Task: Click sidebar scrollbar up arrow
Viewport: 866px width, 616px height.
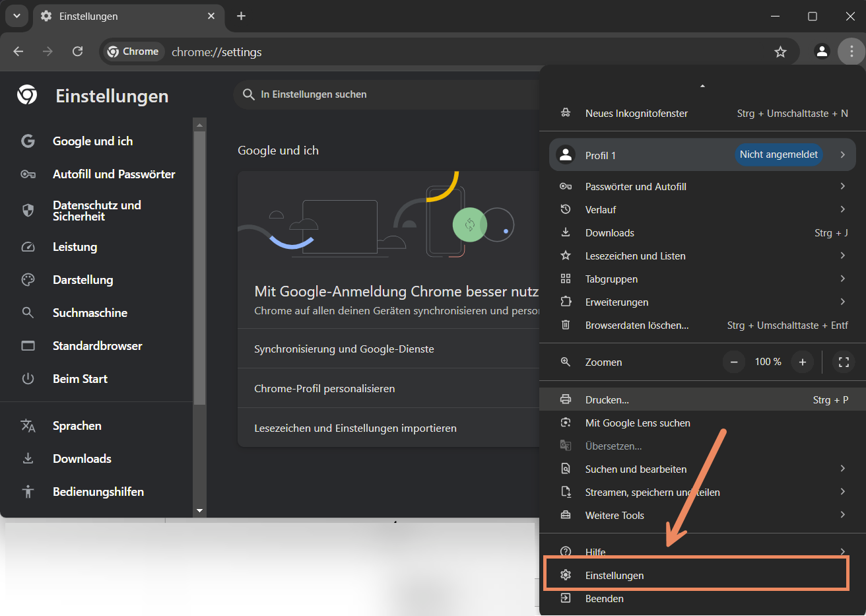Action: tap(199, 124)
